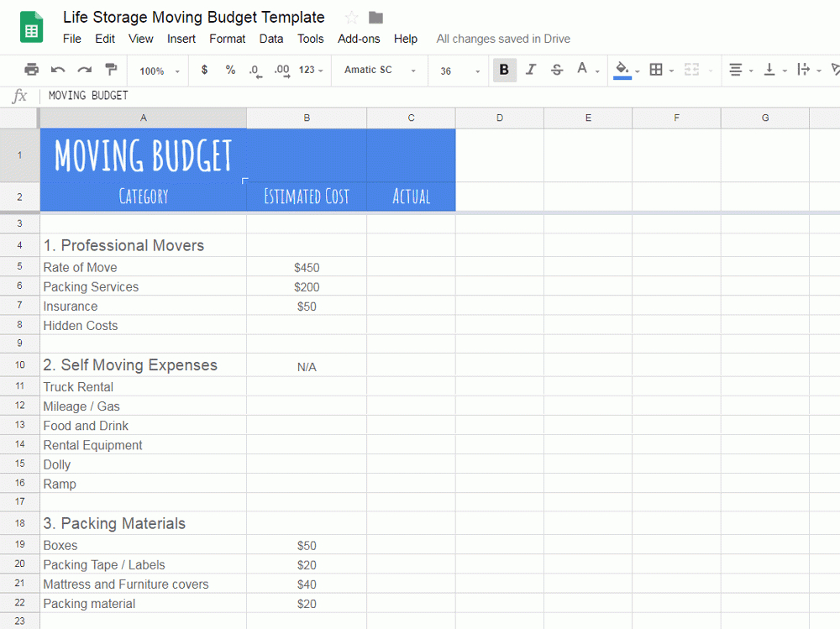Activate the paint format tool
The width and height of the screenshot is (840, 629).
coord(111,70)
